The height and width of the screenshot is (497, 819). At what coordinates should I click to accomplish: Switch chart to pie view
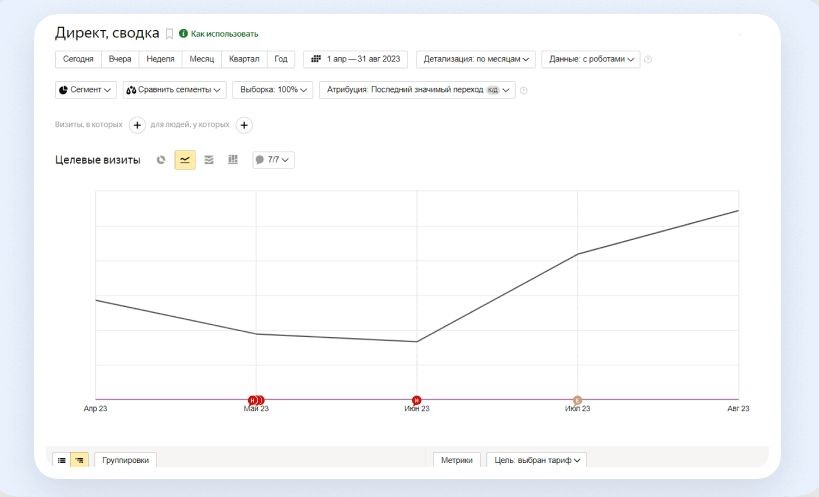161,160
